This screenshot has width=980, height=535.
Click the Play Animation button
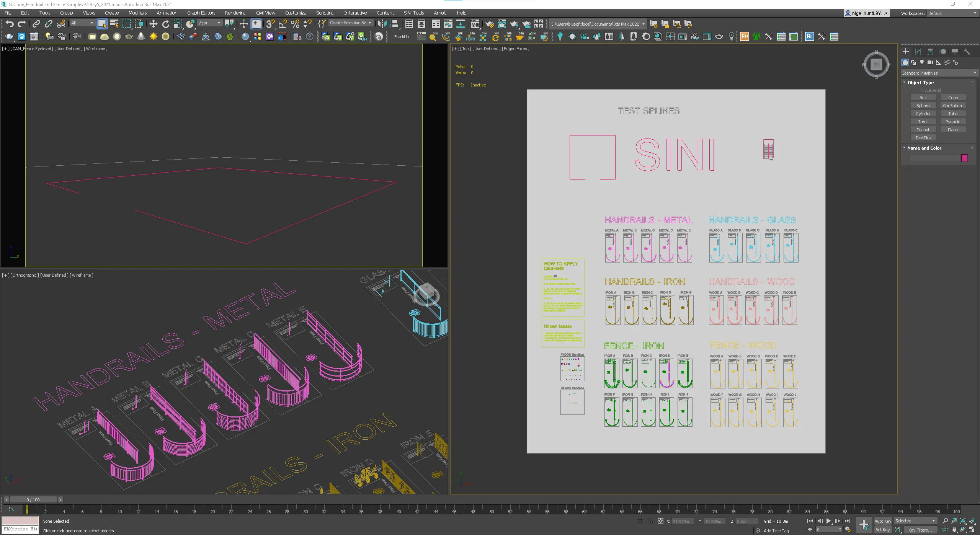tap(828, 521)
